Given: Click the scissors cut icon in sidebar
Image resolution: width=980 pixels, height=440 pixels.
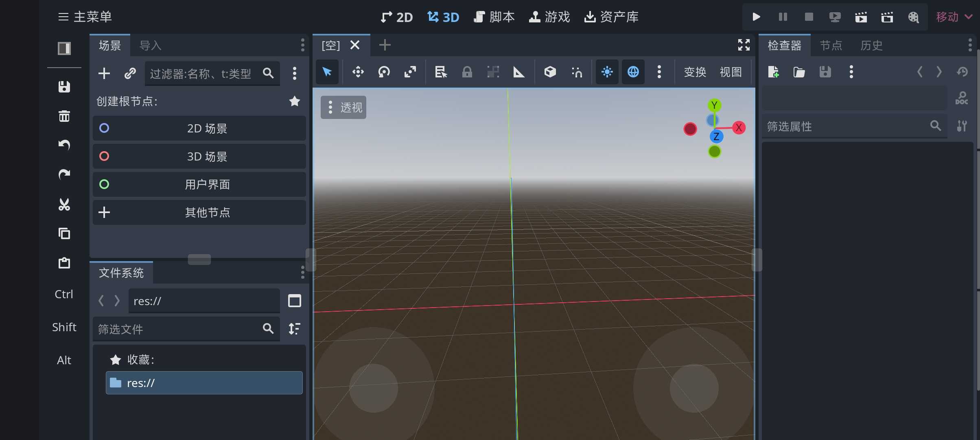Looking at the screenshot, I should click(x=64, y=204).
